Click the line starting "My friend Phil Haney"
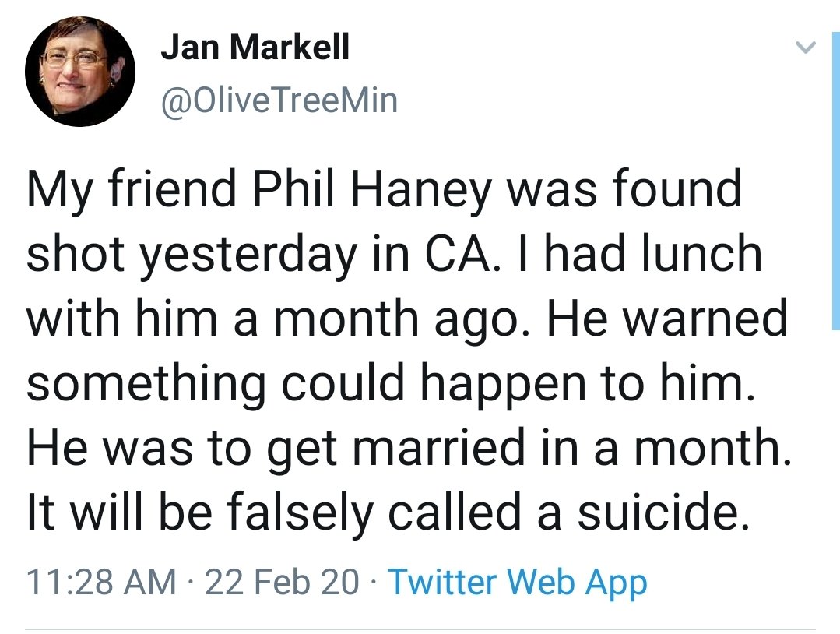This screenshot has width=840, height=634. click(x=384, y=190)
